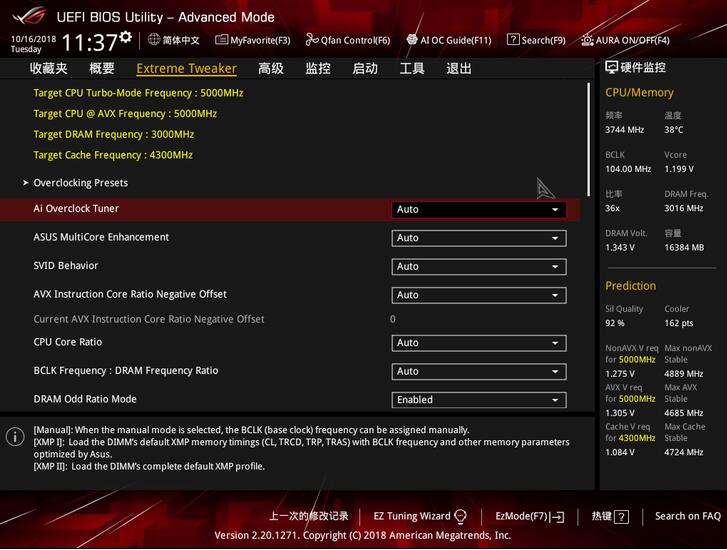Open ASUS MultiCore Enhancement dropdown

click(x=478, y=238)
